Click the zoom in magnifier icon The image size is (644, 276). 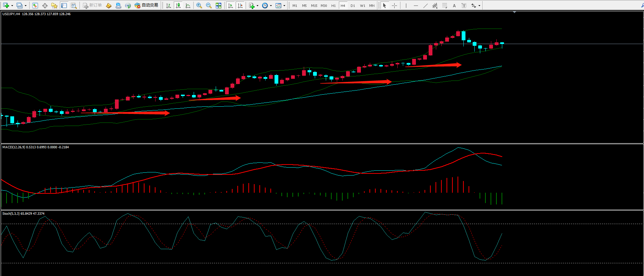(x=199, y=6)
